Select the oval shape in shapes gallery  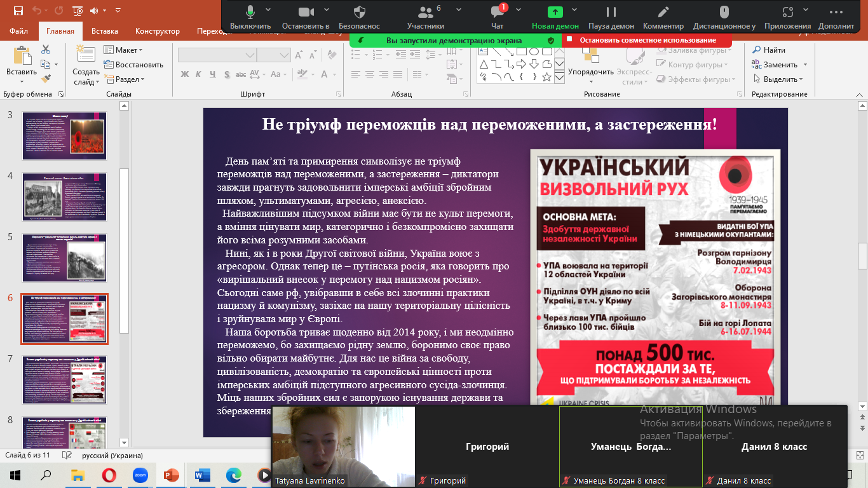click(x=535, y=51)
